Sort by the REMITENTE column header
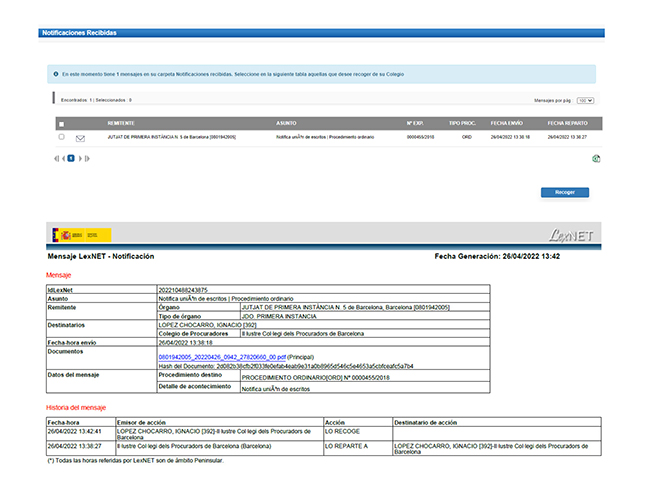The height and width of the screenshot is (500, 657). [121, 123]
